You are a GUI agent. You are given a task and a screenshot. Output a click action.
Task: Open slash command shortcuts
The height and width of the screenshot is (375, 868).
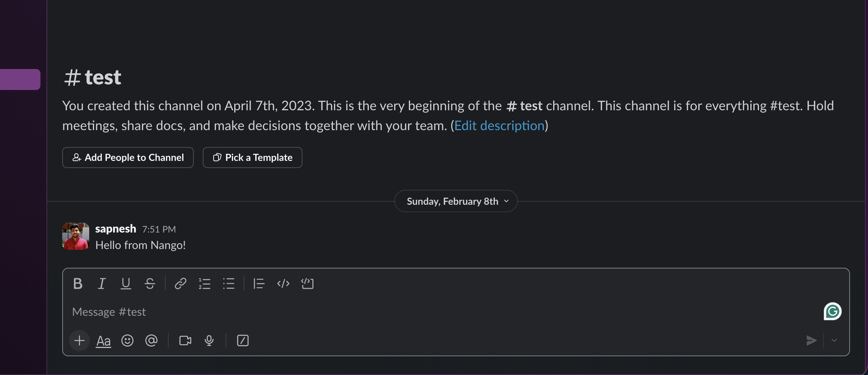[x=243, y=340]
